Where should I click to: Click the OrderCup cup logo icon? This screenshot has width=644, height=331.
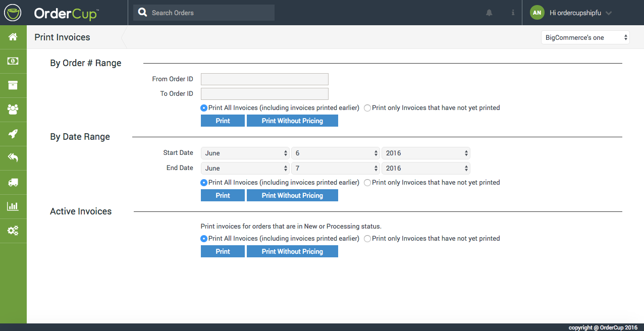[x=13, y=13]
